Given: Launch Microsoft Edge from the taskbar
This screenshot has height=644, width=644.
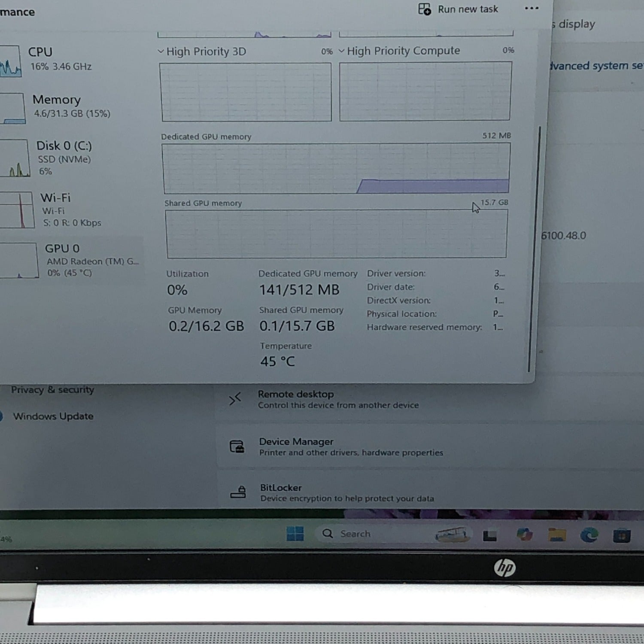Looking at the screenshot, I should pyautogui.click(x=589, y=535).
